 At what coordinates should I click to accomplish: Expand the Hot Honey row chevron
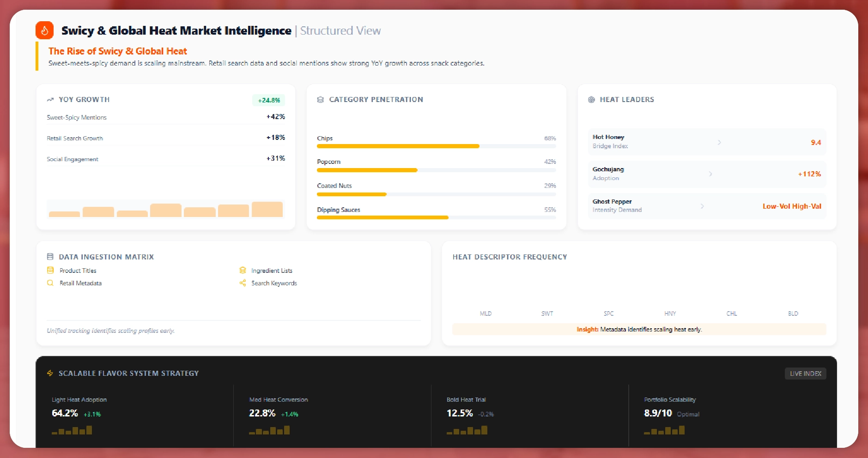pyautogui.click(x=719, y=142)
